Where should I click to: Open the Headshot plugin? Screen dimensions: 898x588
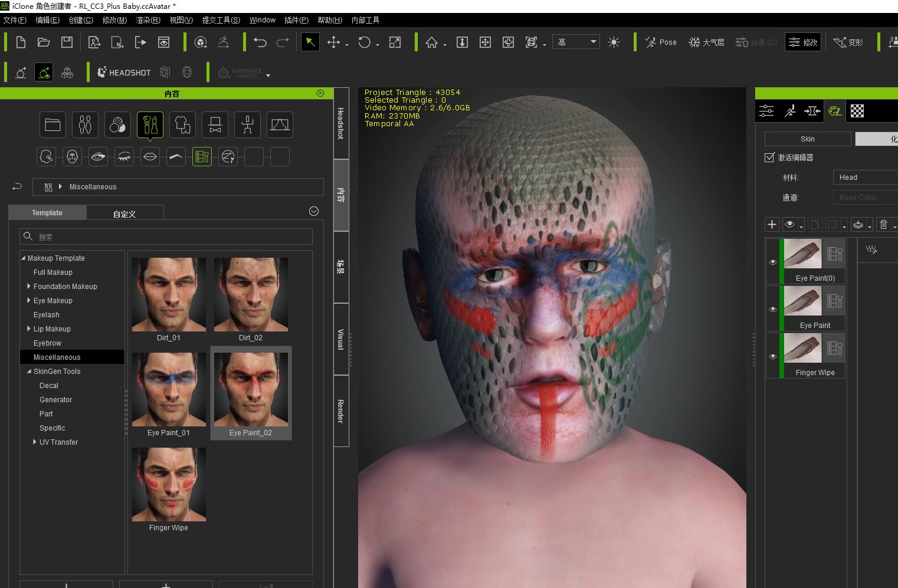pyautogui.click(x=124, y=73)
